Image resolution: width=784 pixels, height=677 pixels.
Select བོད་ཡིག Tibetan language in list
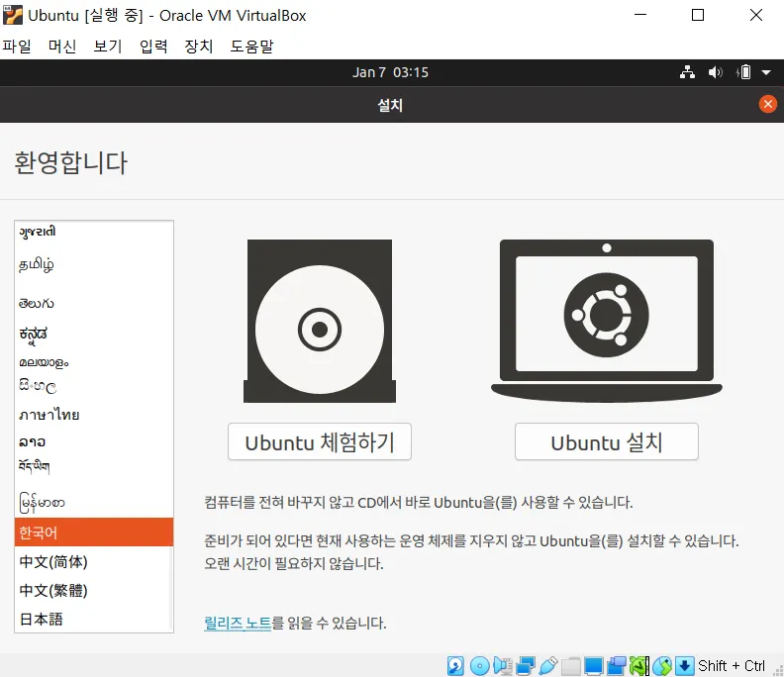[94, 466]
